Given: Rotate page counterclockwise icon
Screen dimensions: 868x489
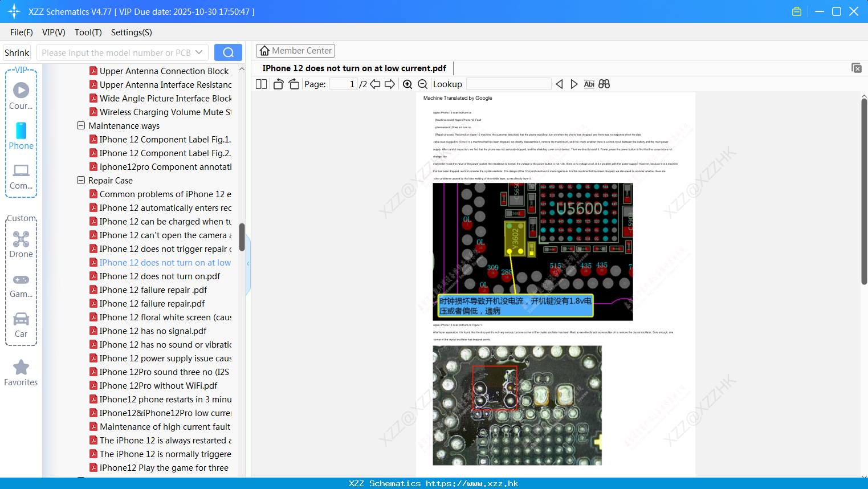Looking at the screenshot, I should pos(278,84).
